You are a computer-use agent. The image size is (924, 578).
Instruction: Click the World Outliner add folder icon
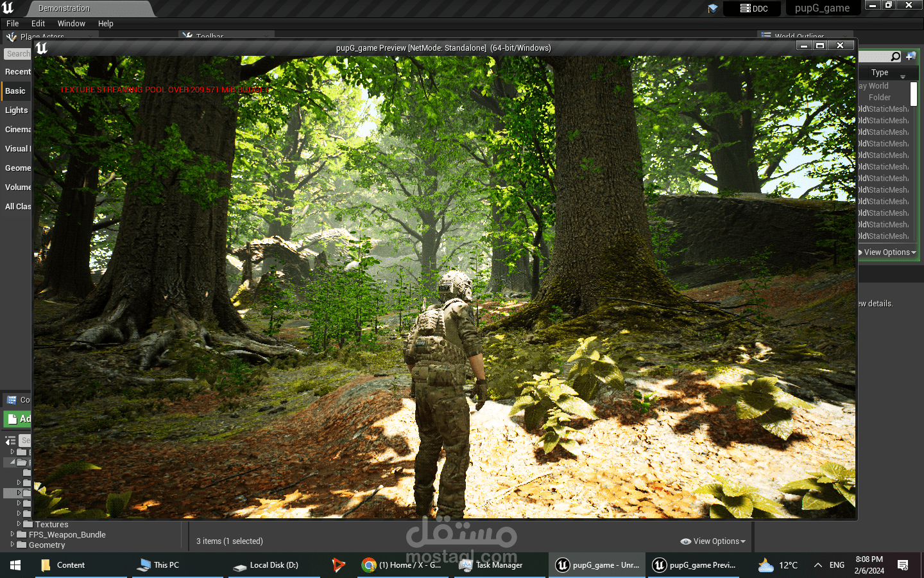[x=911, y=57]
